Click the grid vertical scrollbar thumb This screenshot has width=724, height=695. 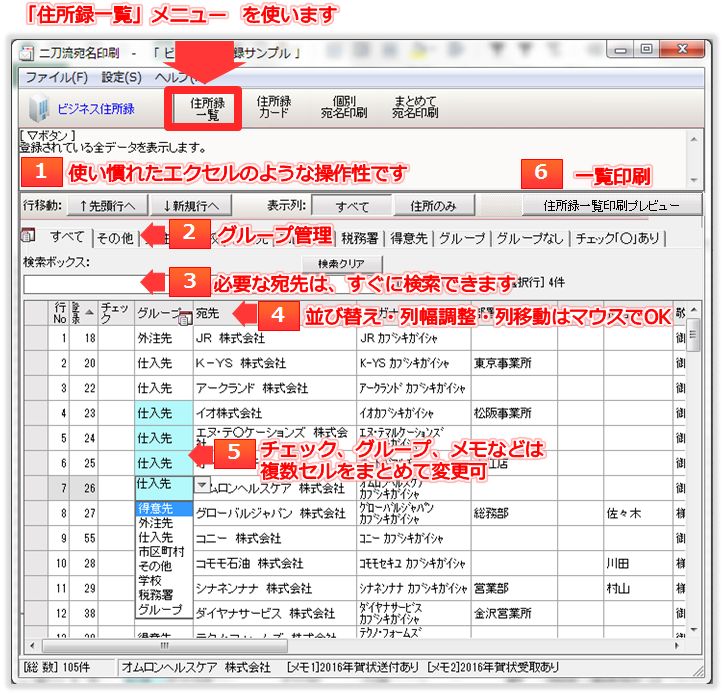693,335
